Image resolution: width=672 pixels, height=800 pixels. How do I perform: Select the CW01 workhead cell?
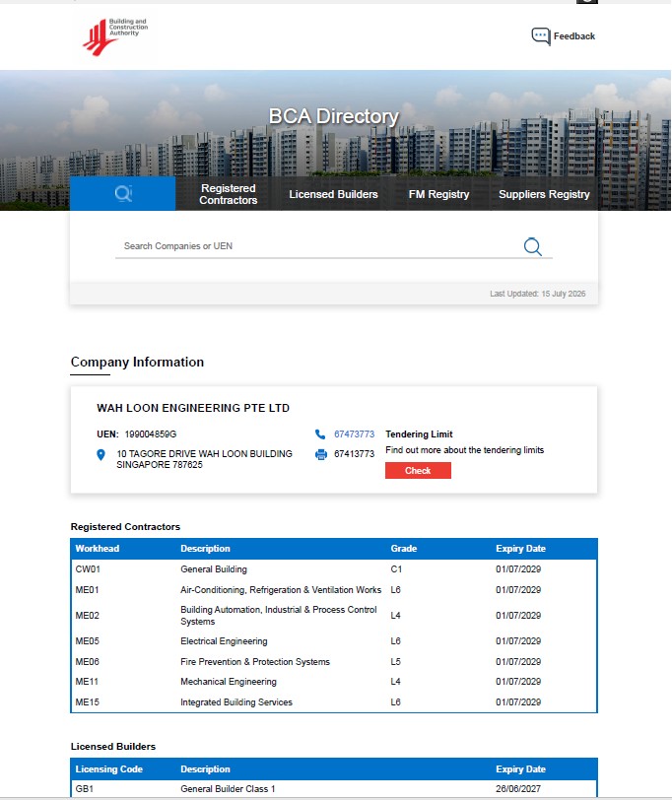[88, 569]
